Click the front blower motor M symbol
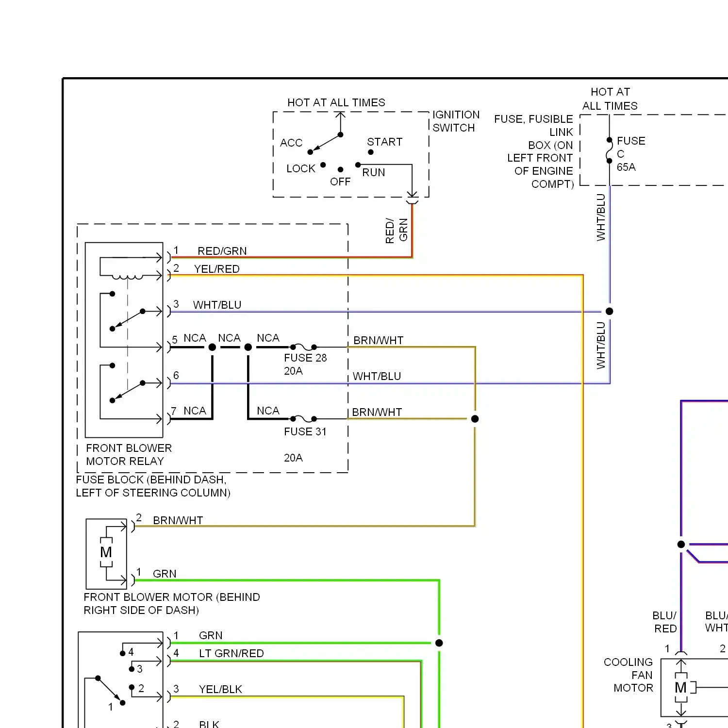This screenshot has height=728, width=728. pyautogui.click(x=106, y=552)
